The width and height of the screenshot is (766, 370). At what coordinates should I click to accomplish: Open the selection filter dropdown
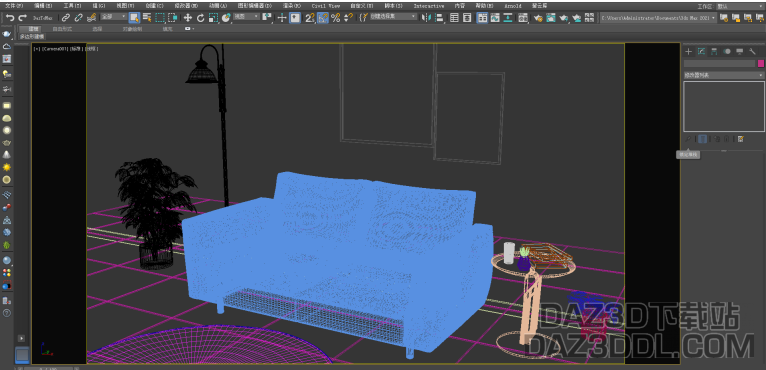pos(114,17)
